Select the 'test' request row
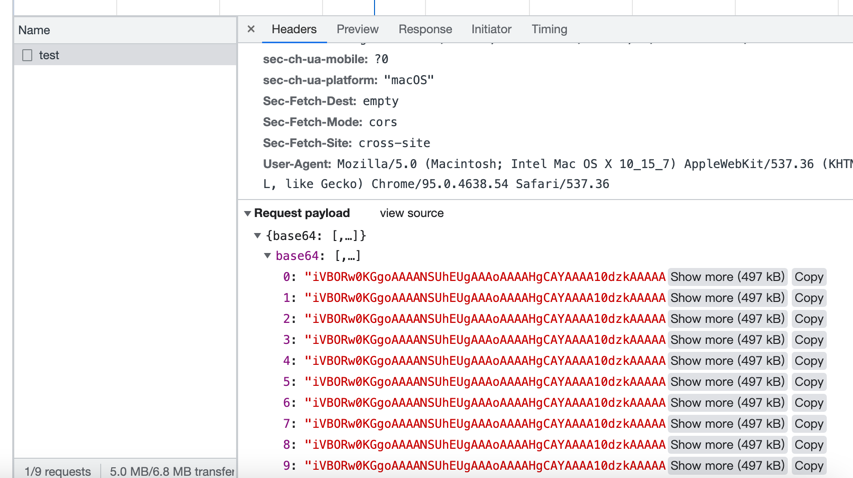Image resolution: width=853 pixels, height=478 pixels. pyautogui.click(x=49, y=55)
